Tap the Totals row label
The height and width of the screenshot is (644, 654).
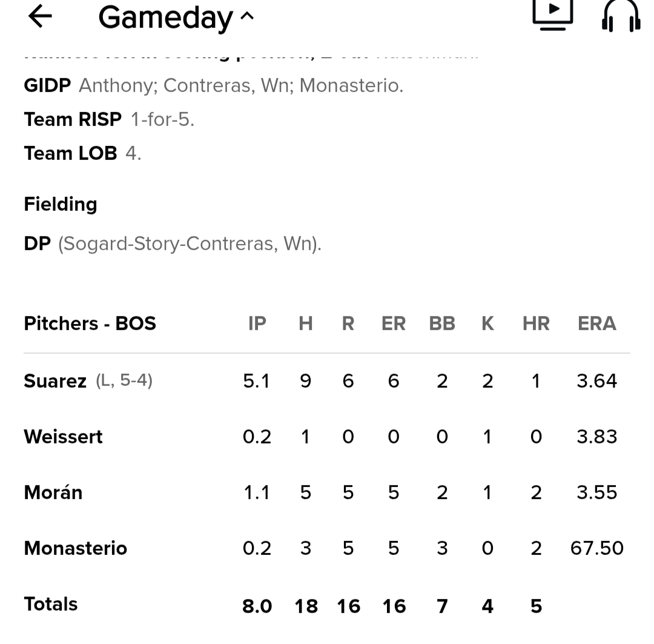[x=51, y=604]
